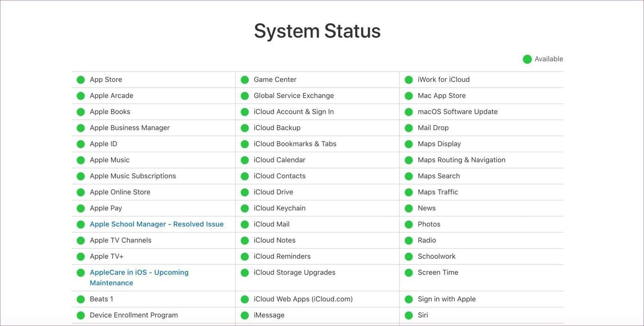Select the Apple Music Subscriptions text
Screen dimensions: 644x326
tap(133, 176)
